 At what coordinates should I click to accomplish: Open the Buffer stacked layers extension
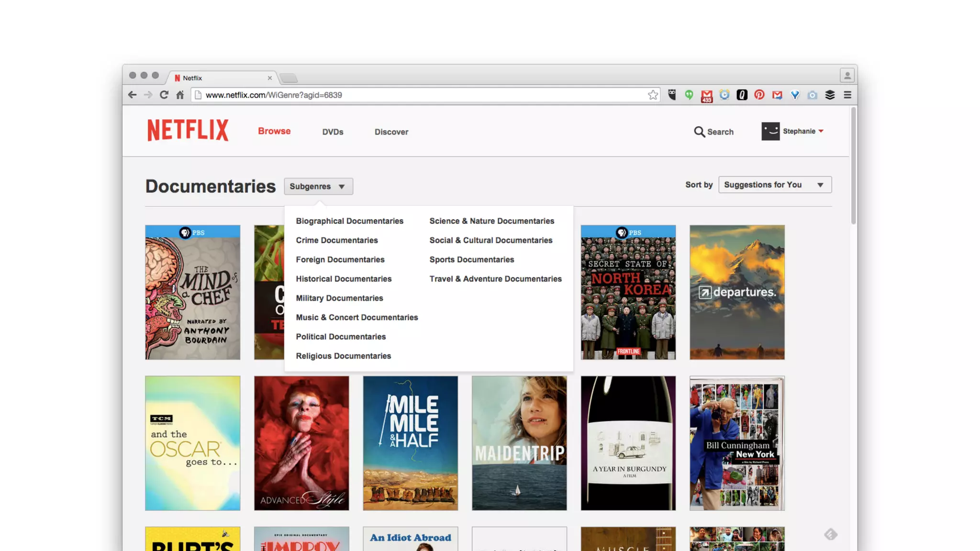click(x=830, y=95)
